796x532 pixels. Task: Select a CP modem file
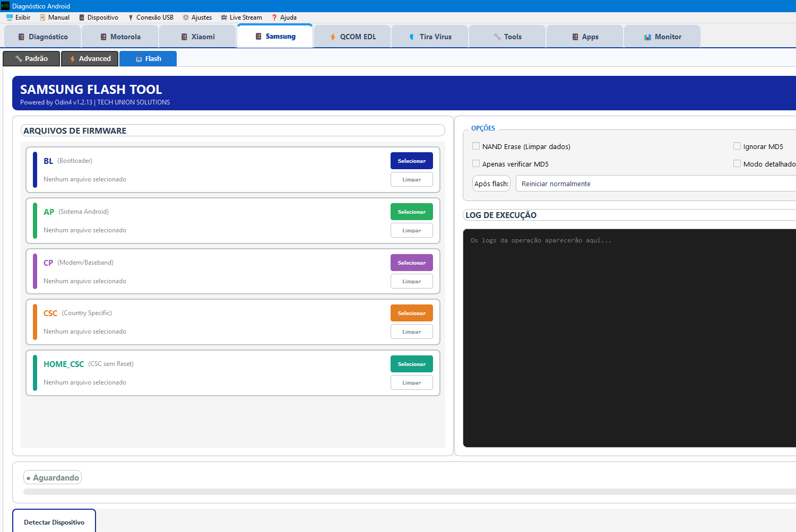click(x=412, y=263)
